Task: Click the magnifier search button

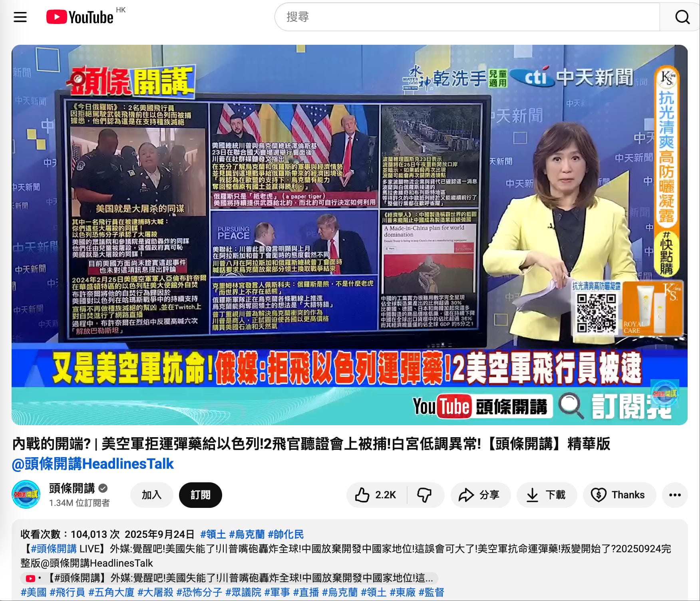Action: tap(682, 17)
